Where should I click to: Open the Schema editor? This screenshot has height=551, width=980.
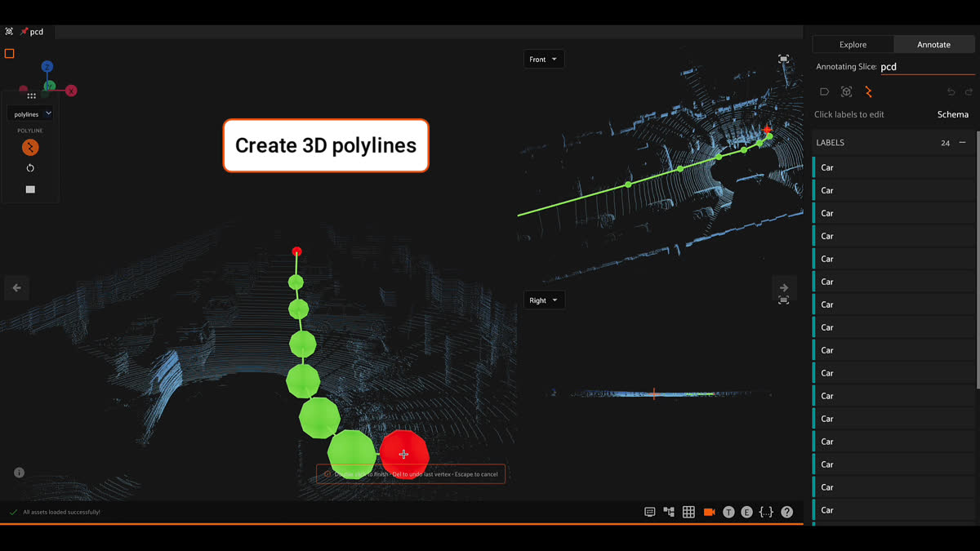(952, 114)
